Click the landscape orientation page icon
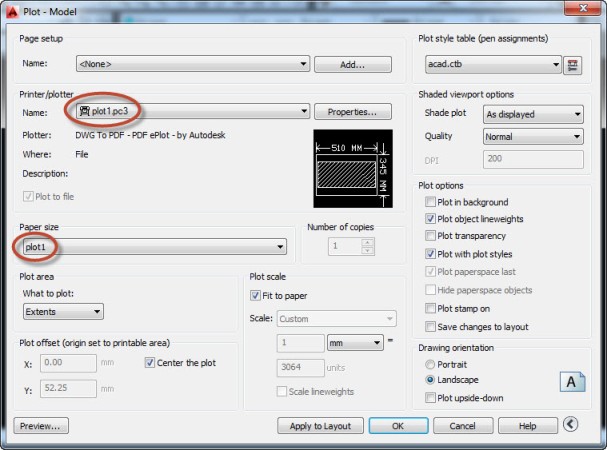Screen dimensions: 607x450 [x=573, y=382]
